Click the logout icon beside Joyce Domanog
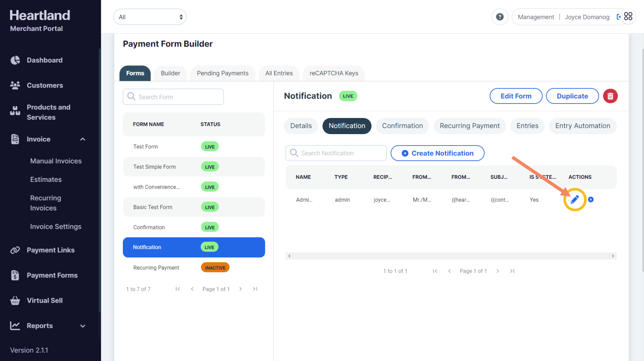 (618, 17)
